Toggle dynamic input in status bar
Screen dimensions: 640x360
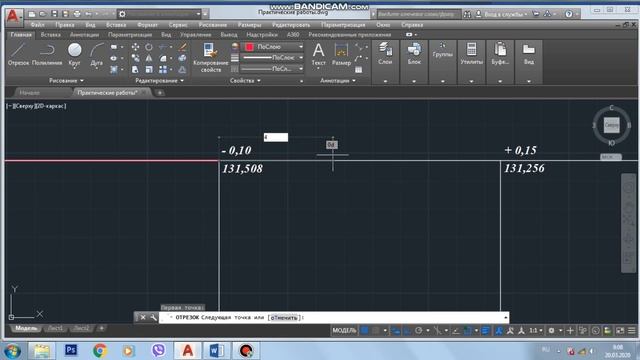click(x=396, y=330)
